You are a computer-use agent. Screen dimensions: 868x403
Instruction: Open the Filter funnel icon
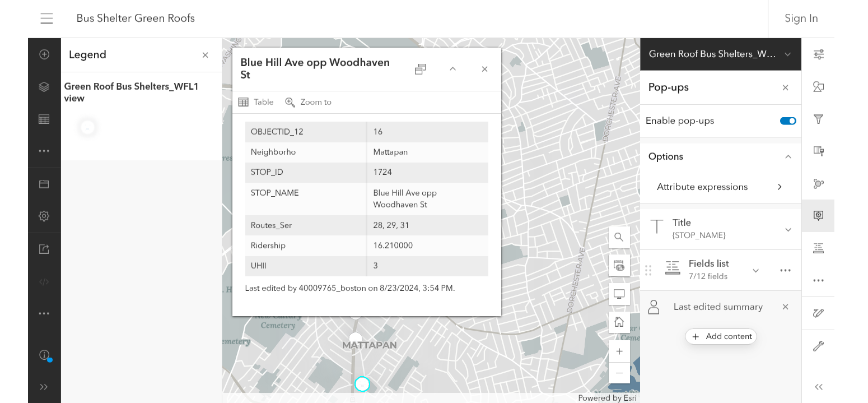coord(818,119)
